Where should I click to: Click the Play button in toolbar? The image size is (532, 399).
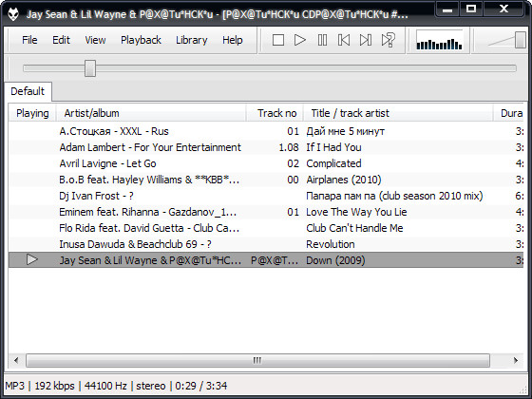click(299, 40)
